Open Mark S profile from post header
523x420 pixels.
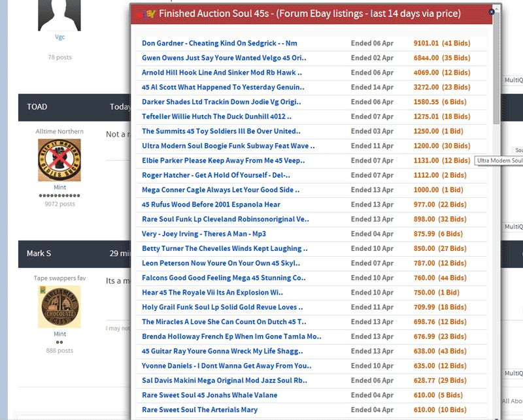pos(39,253)
